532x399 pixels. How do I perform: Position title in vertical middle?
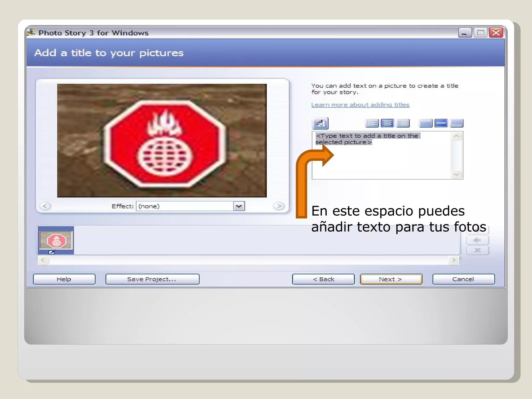point(441,123)
